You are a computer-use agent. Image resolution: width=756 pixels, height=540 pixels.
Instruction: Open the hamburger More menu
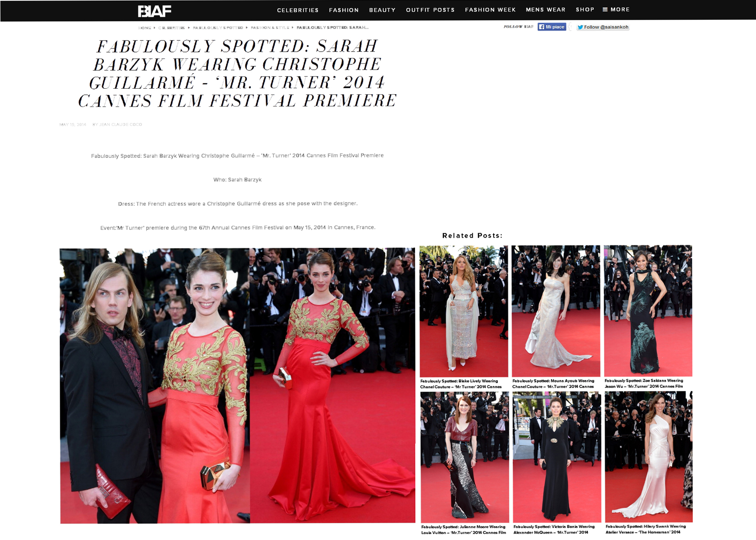point(616,10)
